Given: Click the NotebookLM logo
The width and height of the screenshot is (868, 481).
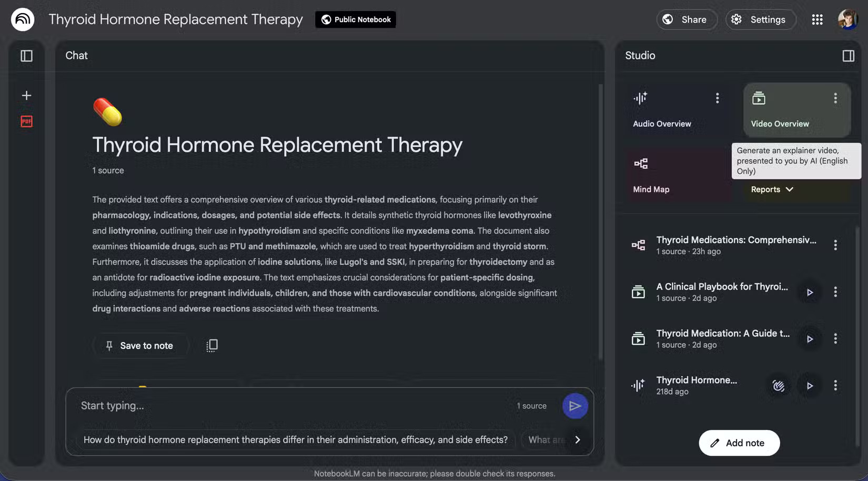Looking at the screenshot, I should 22,19.
